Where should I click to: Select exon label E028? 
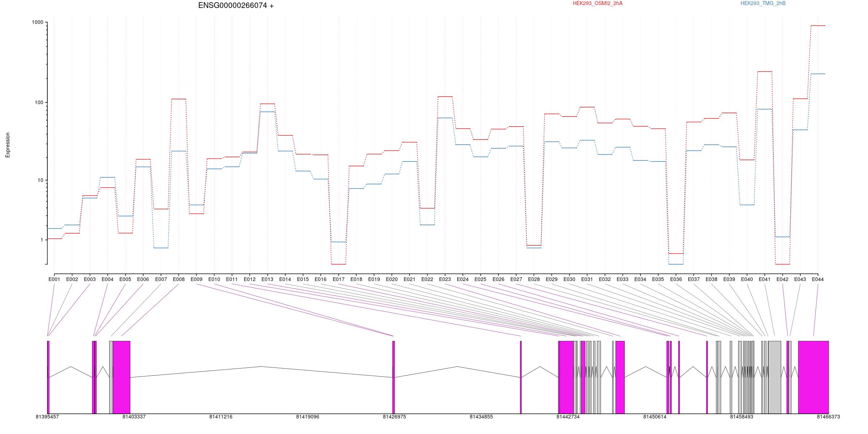point(534,279)
